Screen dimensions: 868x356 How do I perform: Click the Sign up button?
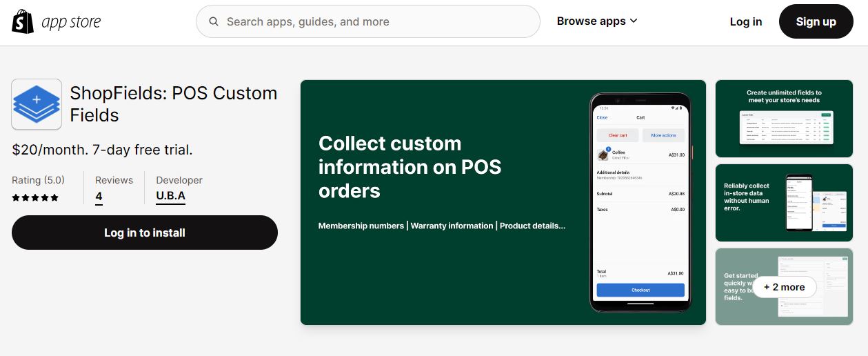tap(816, 21)
